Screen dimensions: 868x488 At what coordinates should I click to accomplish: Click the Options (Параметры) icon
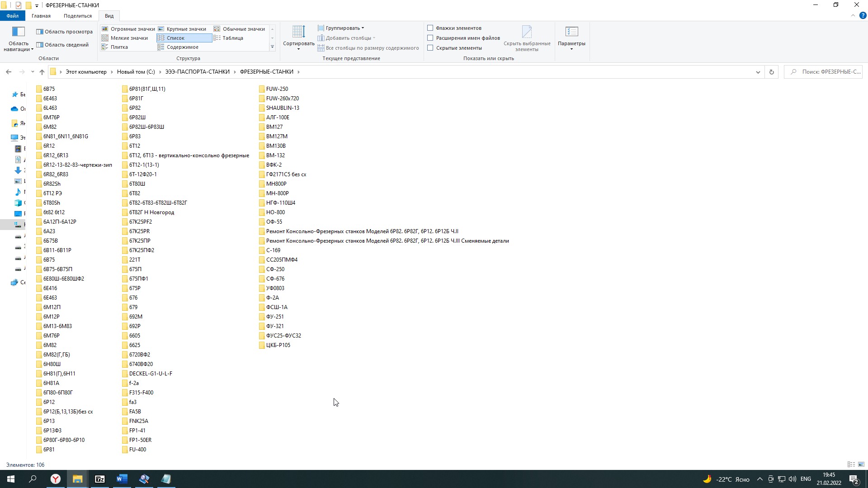pyautogui.click(x=571, y=33)
